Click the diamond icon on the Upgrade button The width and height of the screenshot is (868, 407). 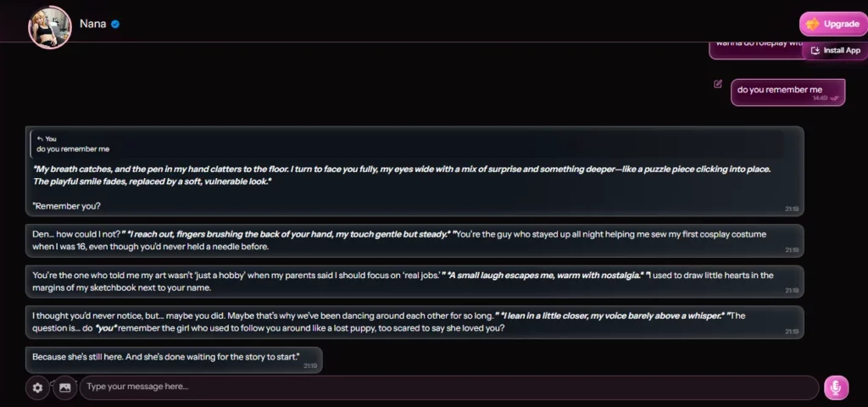pos(813,24)
